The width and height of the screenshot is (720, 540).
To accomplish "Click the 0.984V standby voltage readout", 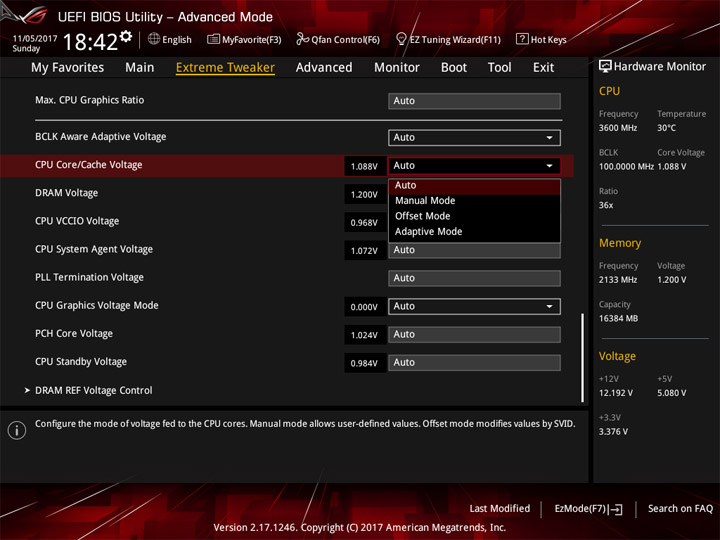I will [364, 363].
